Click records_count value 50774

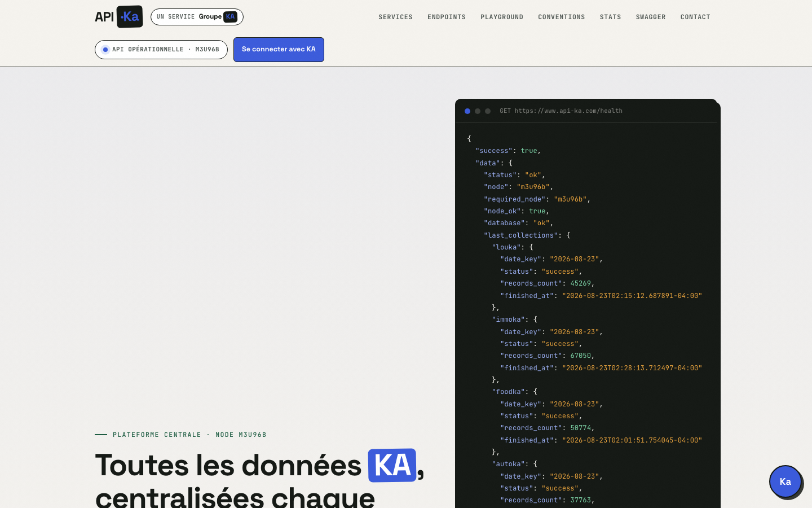tap(581, 428)
